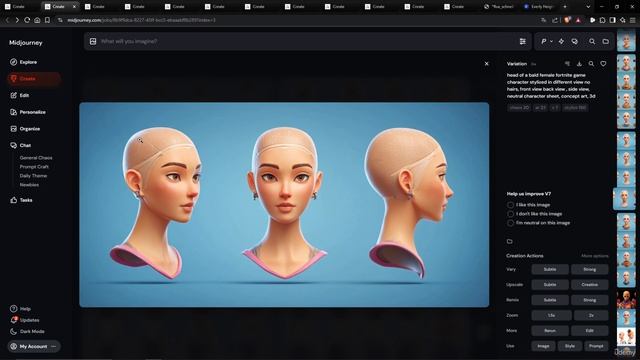
Task: Click the folder icon in top toolbar
Action: coord(606,41)
